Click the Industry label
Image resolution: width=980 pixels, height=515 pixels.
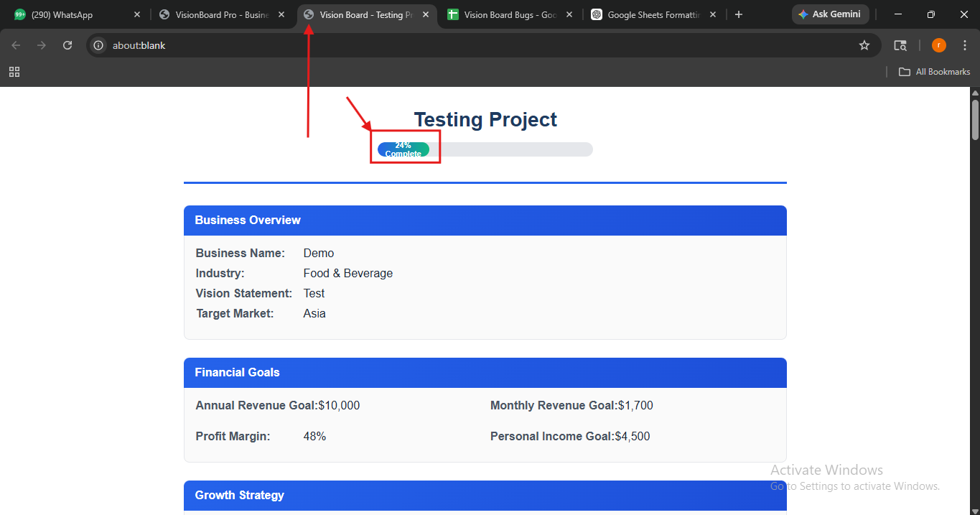point(220,273)
